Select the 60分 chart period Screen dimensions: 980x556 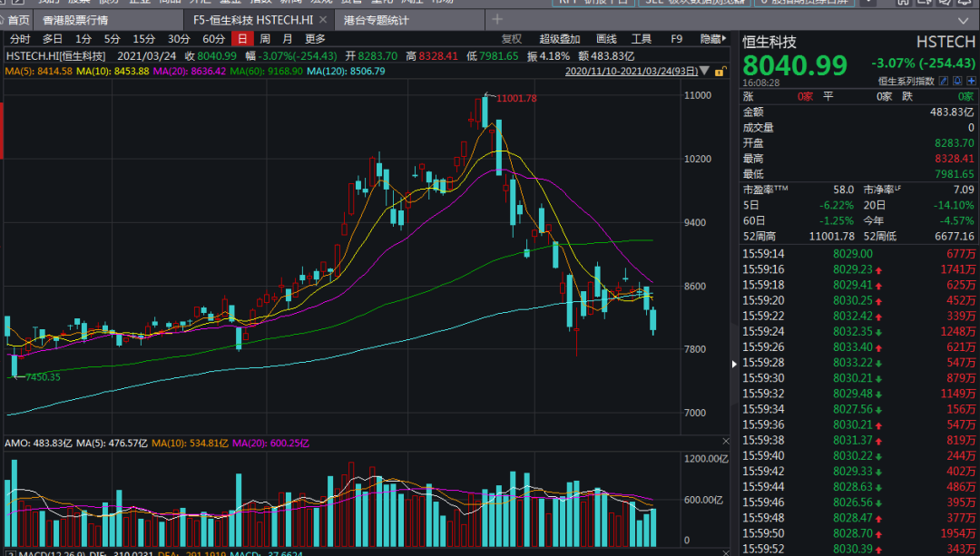(214, 39)
